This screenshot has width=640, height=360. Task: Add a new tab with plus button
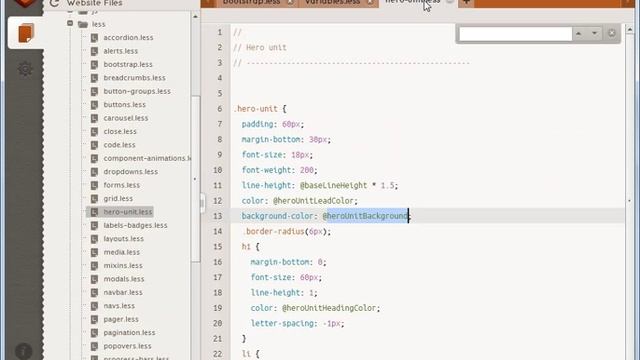466,3
